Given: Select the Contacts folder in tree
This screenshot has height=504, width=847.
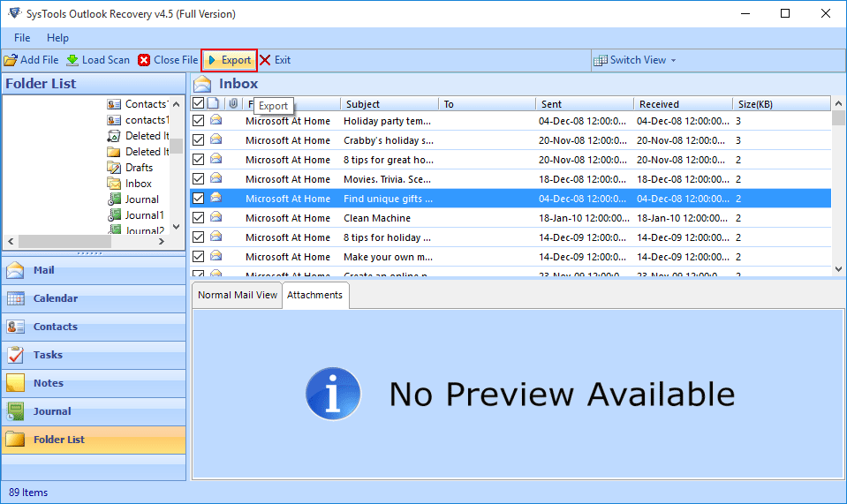Looking at the screenshot, I should pyautogui.click(x=137, y=104).
